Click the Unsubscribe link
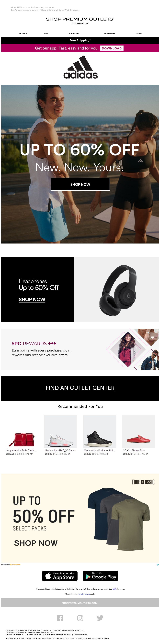This screenshot has width=159, height=644. [x=81, y=634]
